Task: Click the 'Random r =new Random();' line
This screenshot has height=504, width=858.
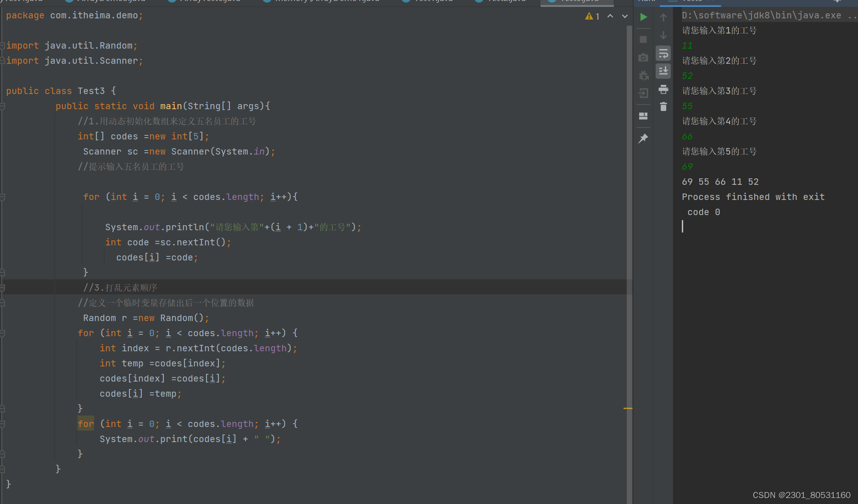Action: click(146, 318)
